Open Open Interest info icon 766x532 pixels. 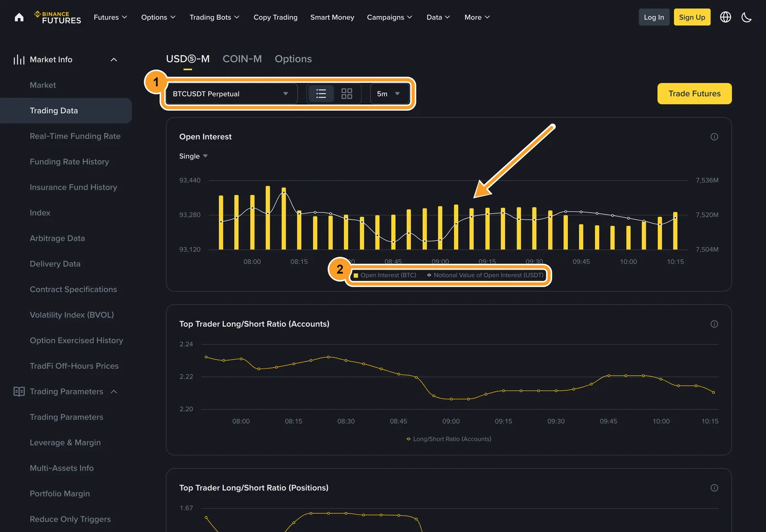point(714,137)
